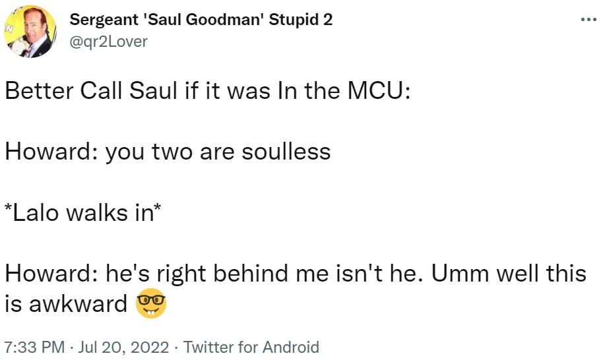
Task: Click the first line mentioning Better Call Saul
Action: [x=208, y=90]
